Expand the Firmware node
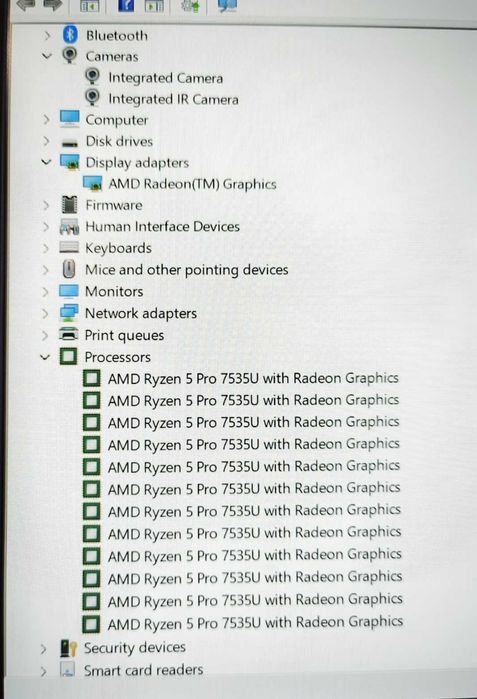This screenshot has height=699, width=477. coord(45,205)
